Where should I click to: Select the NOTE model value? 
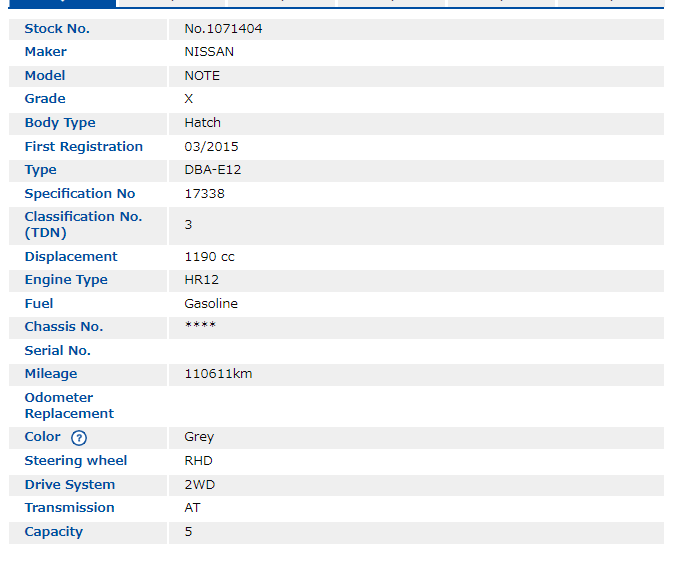[x=202, y=76]
